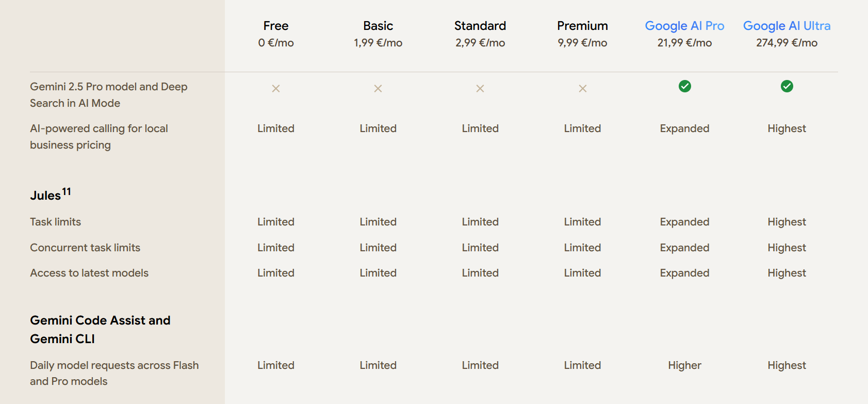
Task: Click green checkmark under Google AI Ultra
Action: [787, 86]
